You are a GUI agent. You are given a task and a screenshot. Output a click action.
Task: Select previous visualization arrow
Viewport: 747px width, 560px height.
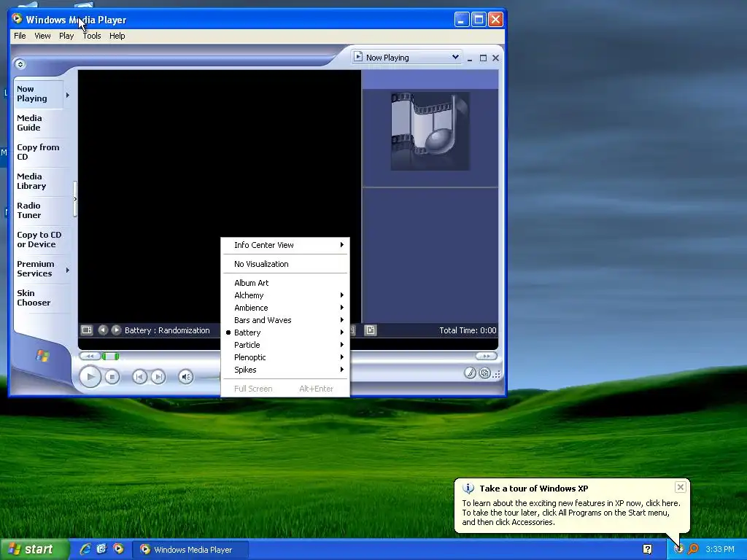click(103, 330)
